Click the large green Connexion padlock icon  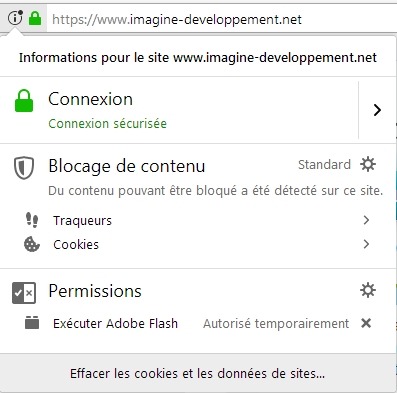24,100
